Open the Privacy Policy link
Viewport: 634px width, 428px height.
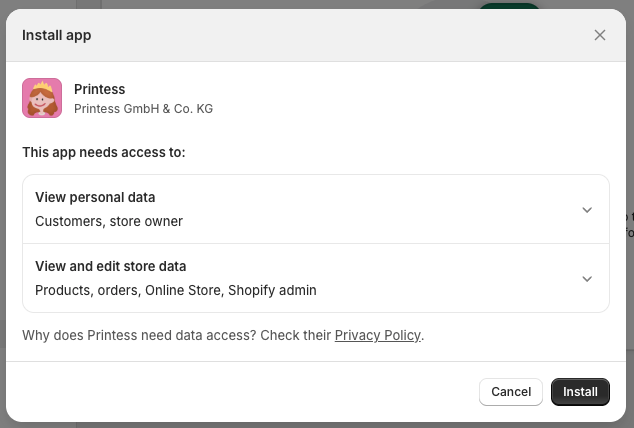[x=377, y=335]
